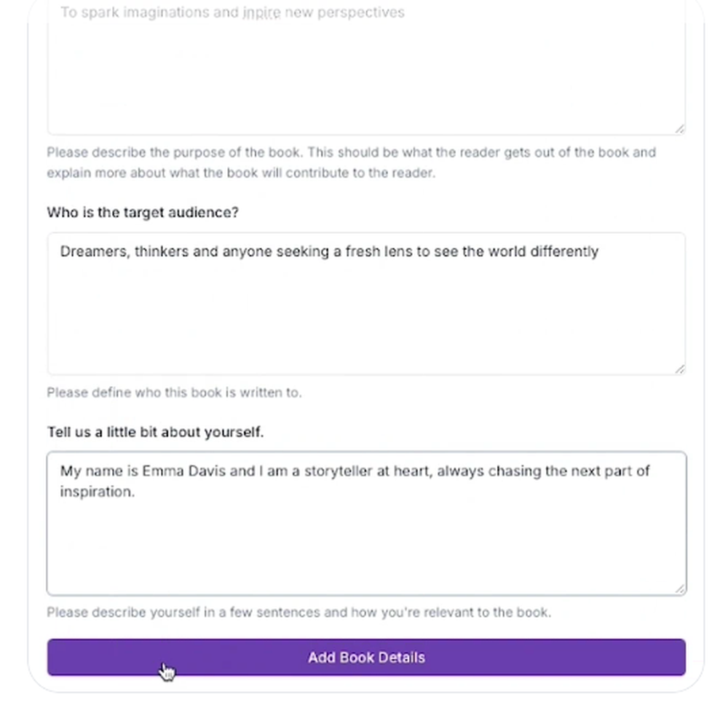The height and width of the screenshot is (708, 728).
Task: Click the target audience textarea resize grip
Action: [680, 369]
